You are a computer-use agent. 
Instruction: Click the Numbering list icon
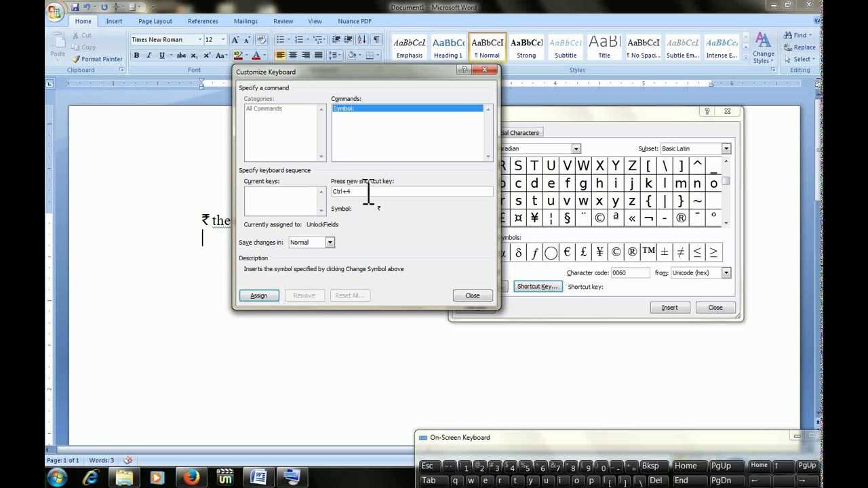point(300,40)
